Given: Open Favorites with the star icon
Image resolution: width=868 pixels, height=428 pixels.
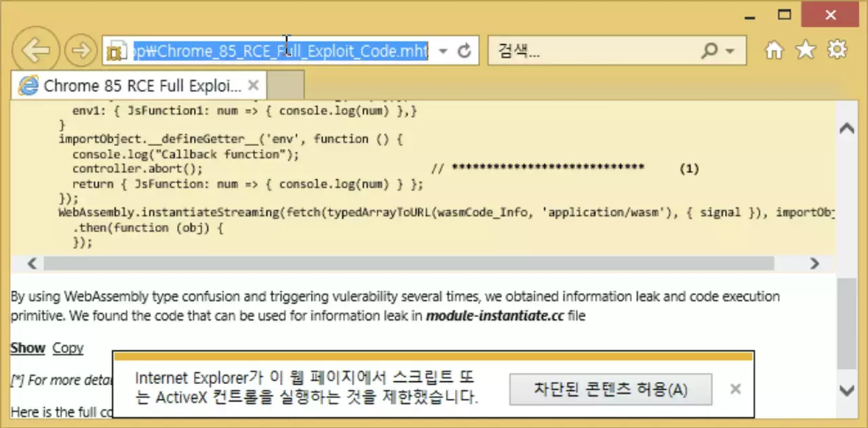Looking at the screenshot, I should coord(806,50).
